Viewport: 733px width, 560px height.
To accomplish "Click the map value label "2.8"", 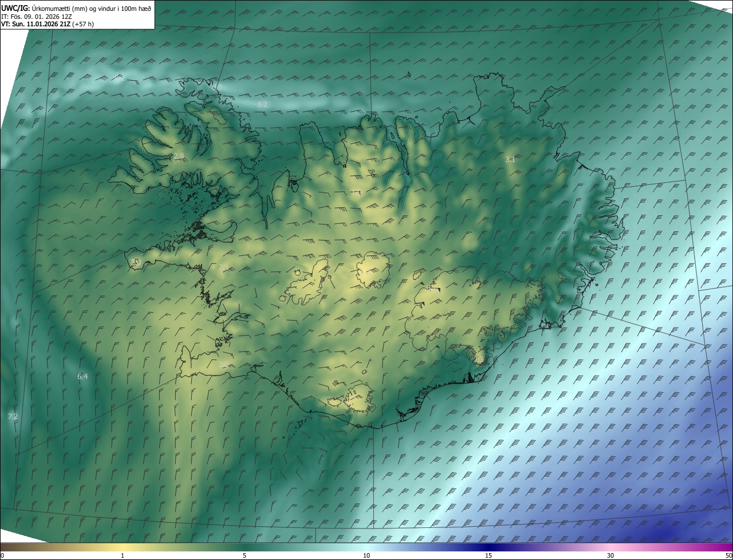I will (179, 156).
